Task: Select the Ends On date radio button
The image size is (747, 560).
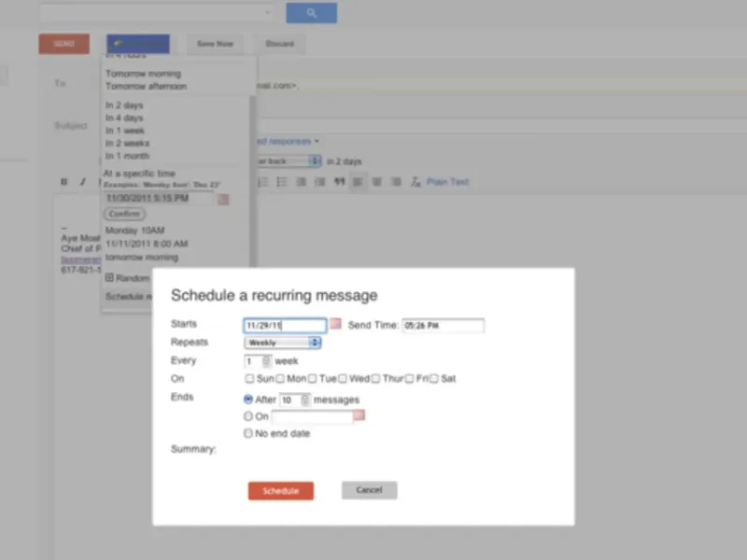Action: pyautogui.click(x=248, y=416)
